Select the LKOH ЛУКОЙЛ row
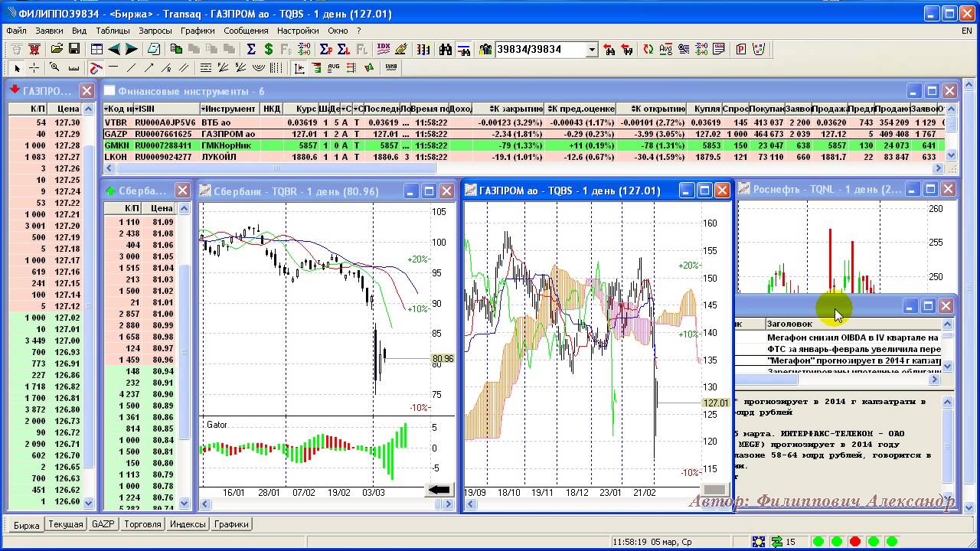The width and height of the screenshot is (980, 551). click(x=524, y=157)
